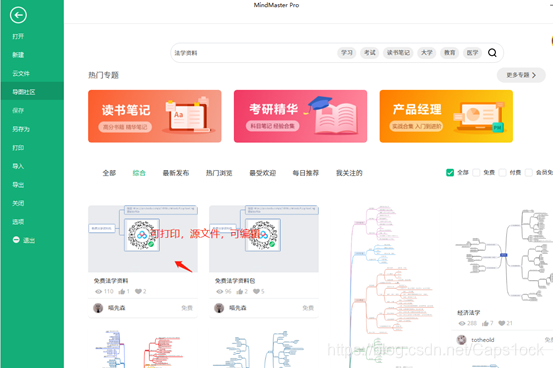Click author name 喵先森 on 免费法学资料 card
553x368 pixels.
[x=116, y=308]
